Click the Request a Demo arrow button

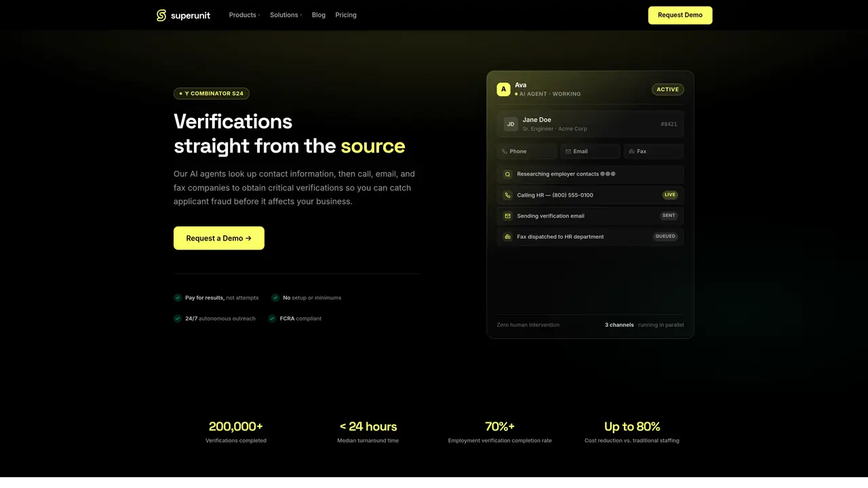click(219, 238)
